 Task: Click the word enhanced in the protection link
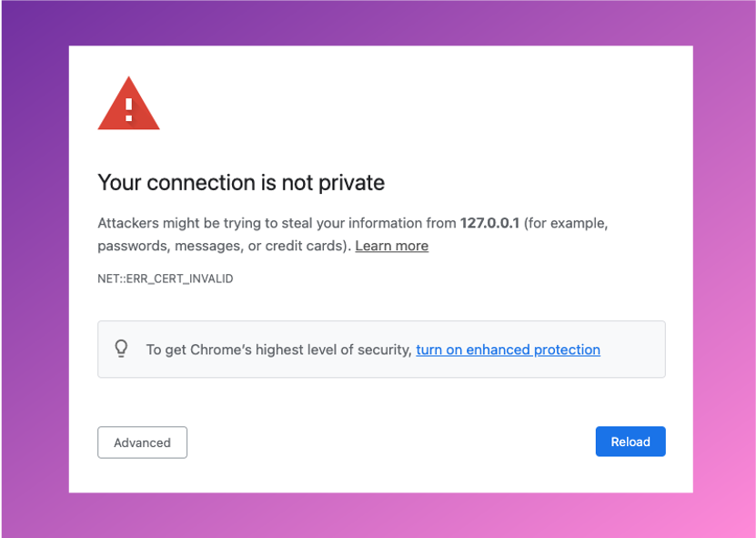[498, 350]
